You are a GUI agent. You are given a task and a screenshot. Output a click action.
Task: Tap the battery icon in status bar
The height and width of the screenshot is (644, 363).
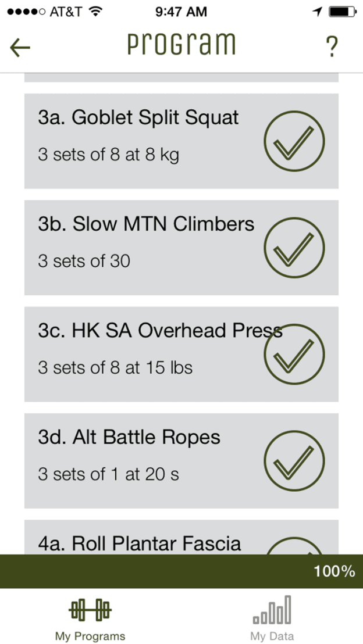point(342,12)
